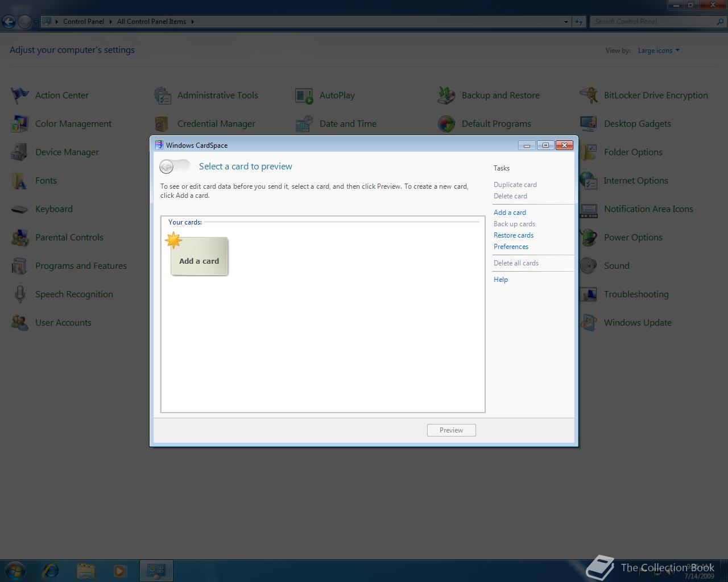Image resolution: width=728 pixels, height=582 pixels.
Task: Click Control Panel breadcrumb segment
Action: (x=84, y=22)
